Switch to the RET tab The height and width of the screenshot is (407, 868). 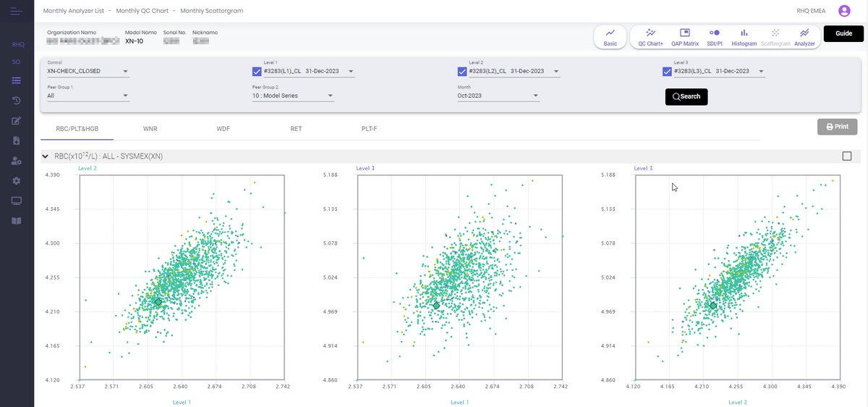pos(296,128)
